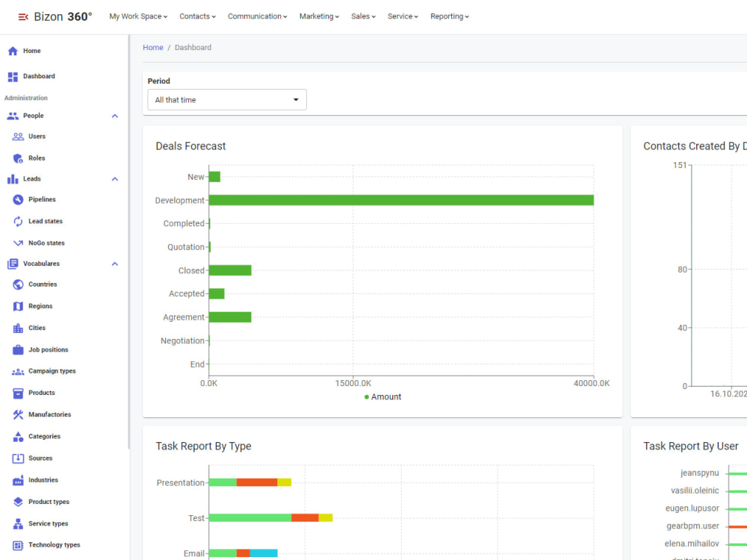This screenshot has height=560, width=747.
Task: Click the 'Deals Forecast' chart title
Action: pyautogui.click(x=190, y=146)
